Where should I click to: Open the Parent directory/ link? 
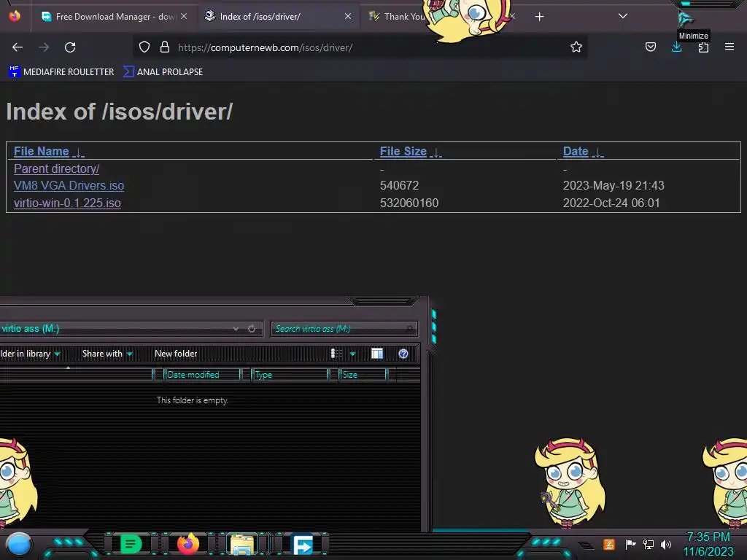pyautogui.click(x=57, y=168)
